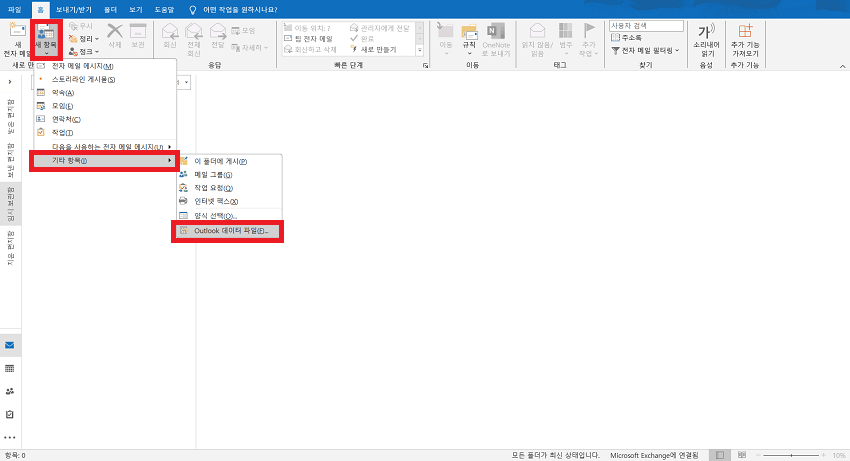Select the 관리자에게 전달 quick step

(379, 28)
